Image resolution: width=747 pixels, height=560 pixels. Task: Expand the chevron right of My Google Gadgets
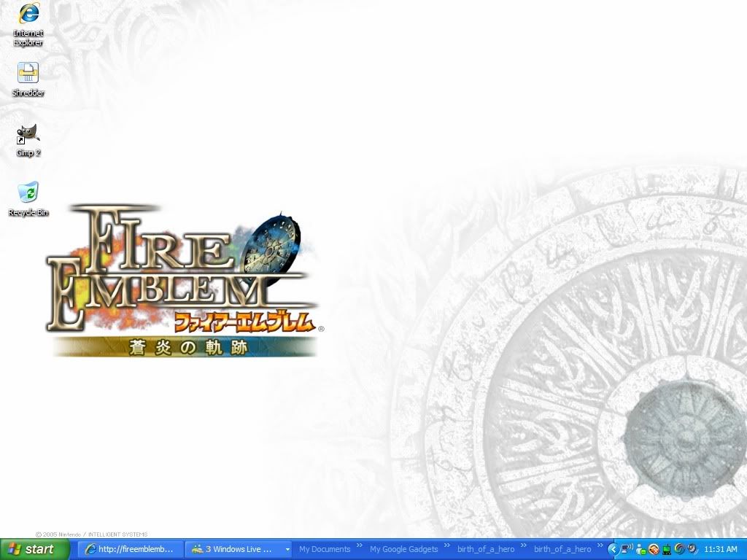pyautogui.click(x=446, y=546)
